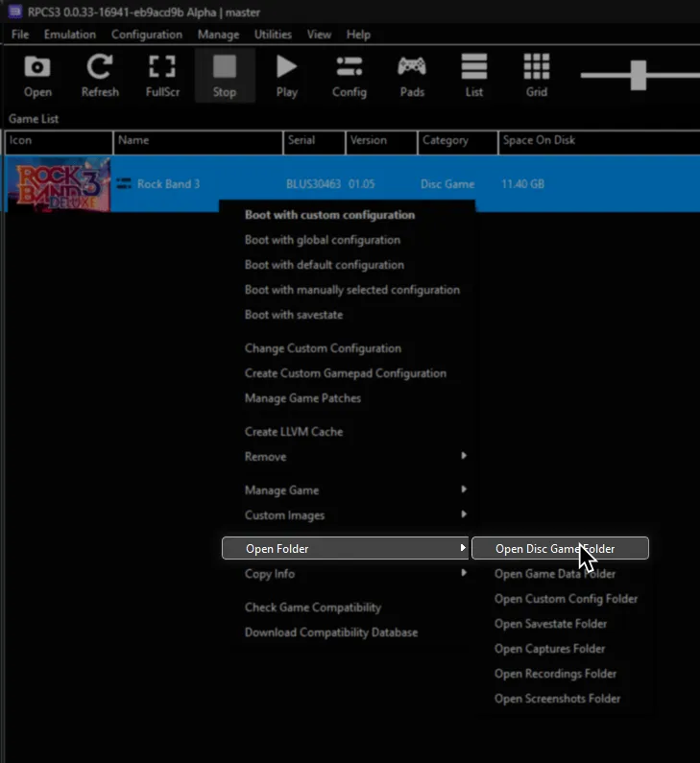Viewport: 700px width, 763px height.
Task: Expand the Open Folder submenu
Action: pyautogui.click(x=345, y=548)
